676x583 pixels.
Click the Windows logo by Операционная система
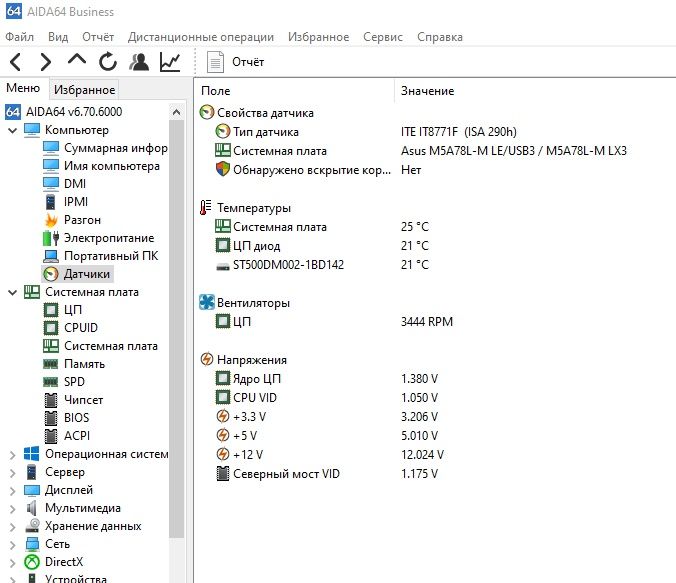point(31,454)
